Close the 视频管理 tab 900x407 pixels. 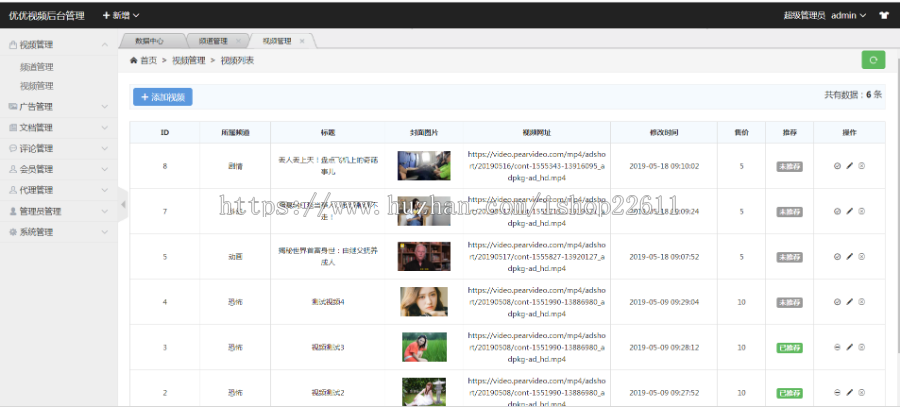tap(302, 41)
